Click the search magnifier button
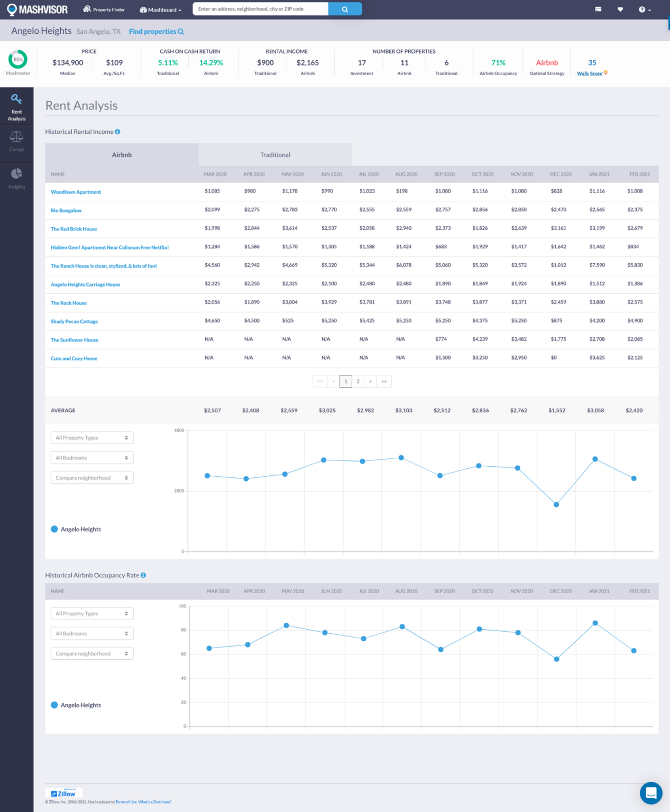This screenshot has width=670, height=812. point(345,9)
